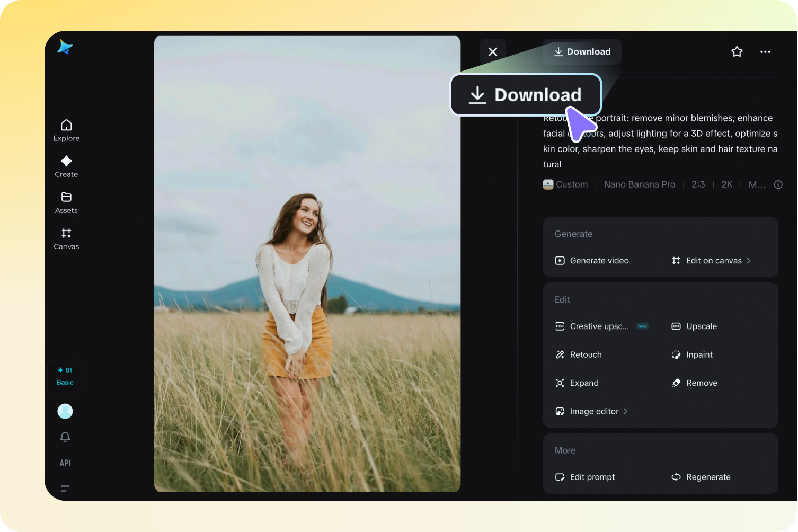Select the Upscale tool
This screenshot has width=798, height=532.
click(x=701, y=326)
